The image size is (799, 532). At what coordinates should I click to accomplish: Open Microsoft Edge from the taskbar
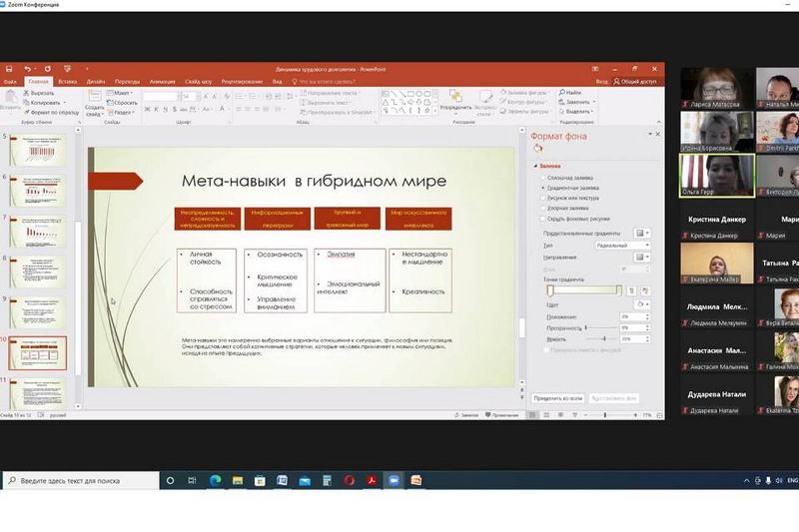(215, 480)
